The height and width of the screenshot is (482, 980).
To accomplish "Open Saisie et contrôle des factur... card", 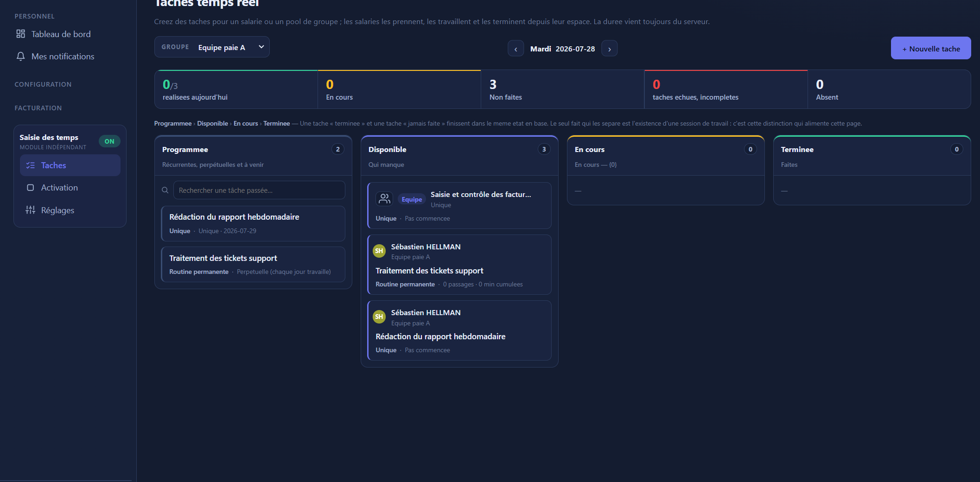I will (459, 205).
